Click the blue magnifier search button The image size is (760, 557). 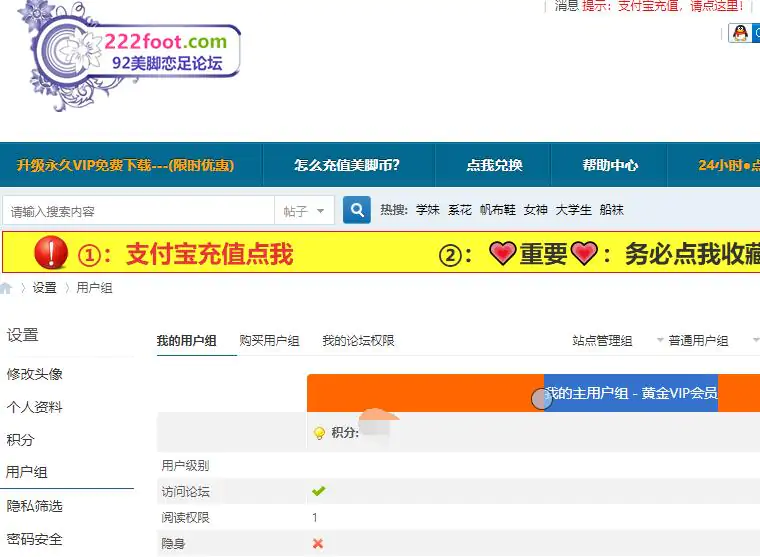click(357, 210)
